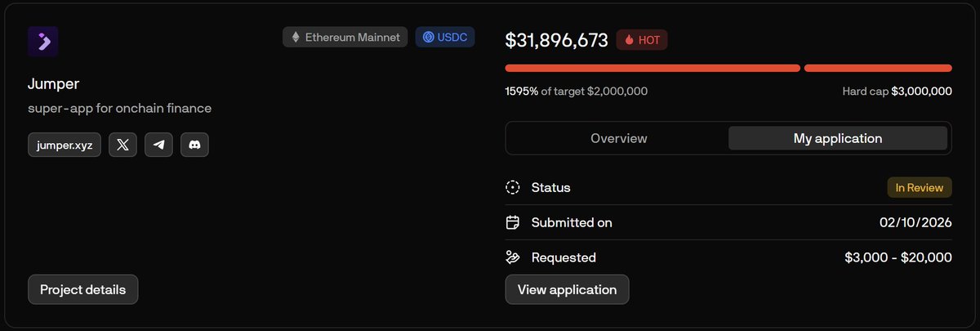Open the Project details button
Screen dimensions: 980x331
82,289
